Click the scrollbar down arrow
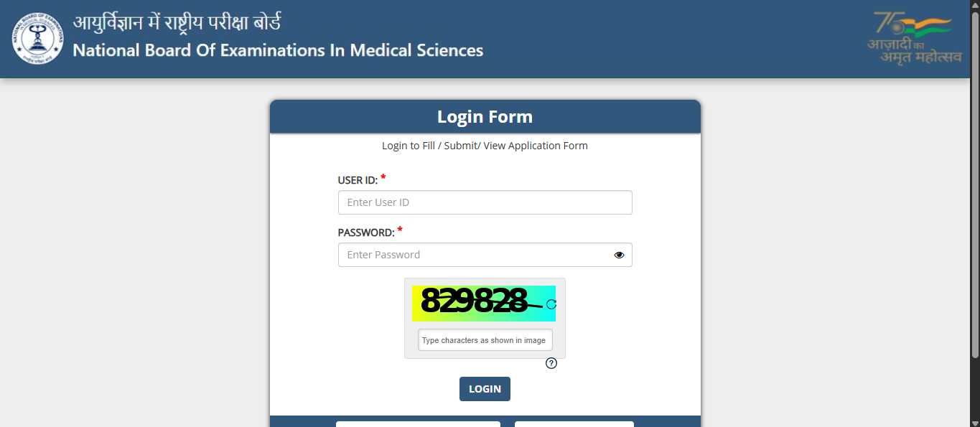 click(x=974, y=422)
